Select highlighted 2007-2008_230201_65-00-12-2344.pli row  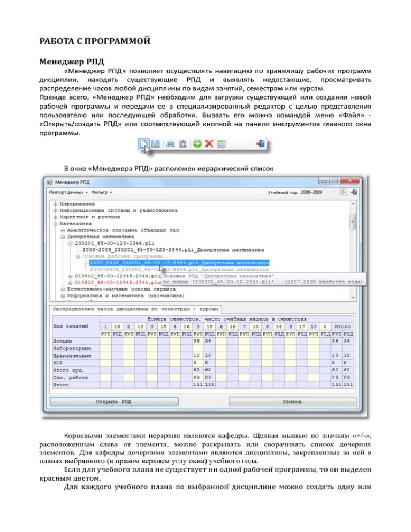click(179, 263)
